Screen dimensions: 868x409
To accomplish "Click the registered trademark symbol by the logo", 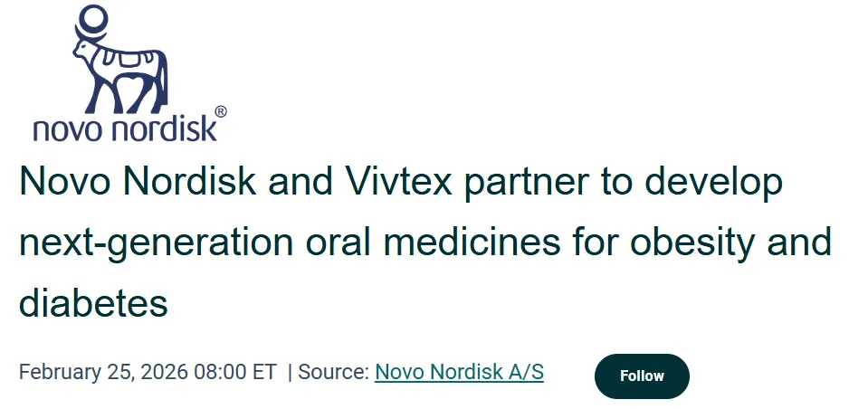I will click(221, 112).
